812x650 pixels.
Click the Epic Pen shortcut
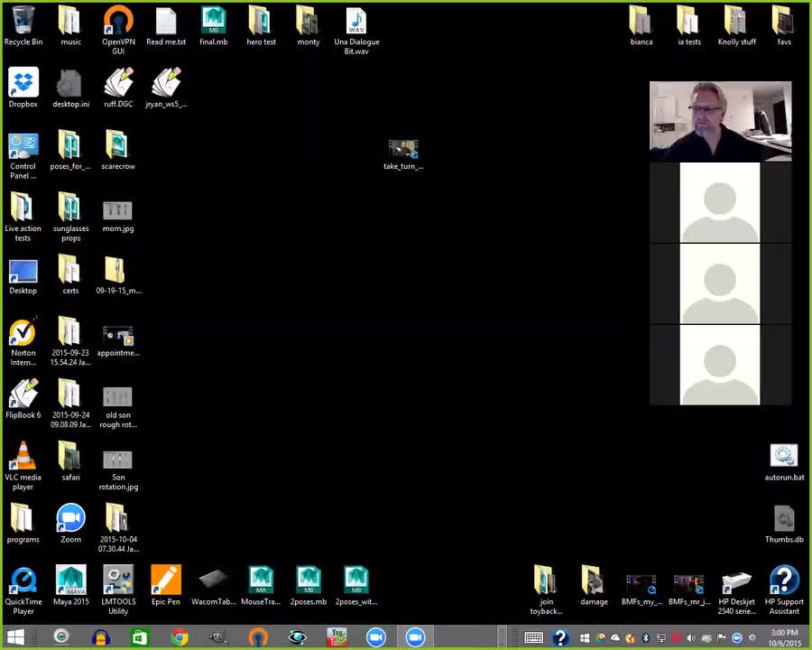pyautogui.click(x=166, y=586)
